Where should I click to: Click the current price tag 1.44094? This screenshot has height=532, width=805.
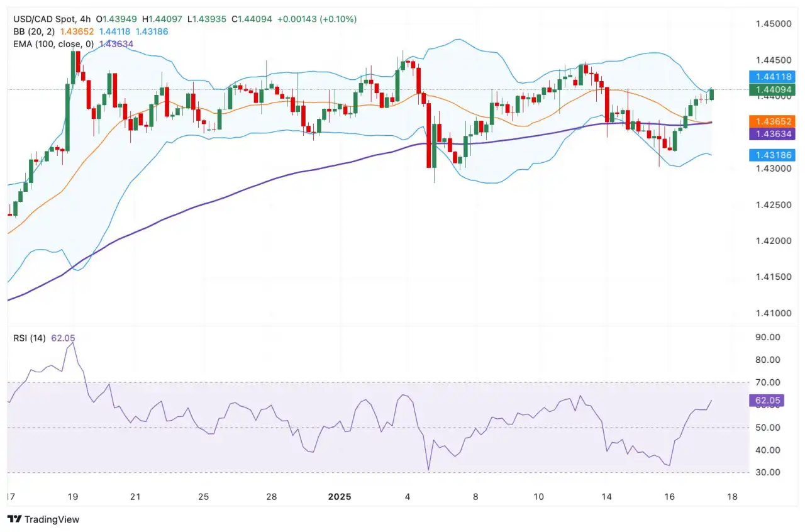click(772, 90)
